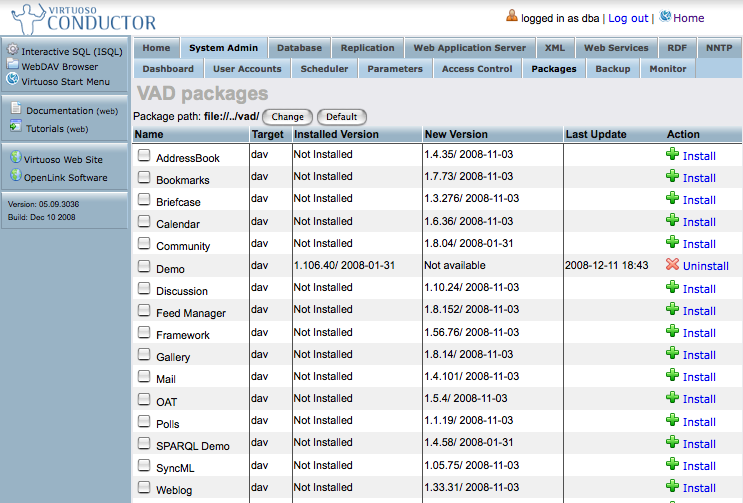Open the Web Application Server tab
This screenshot has height=503, width=743.
tap(470, 48)
